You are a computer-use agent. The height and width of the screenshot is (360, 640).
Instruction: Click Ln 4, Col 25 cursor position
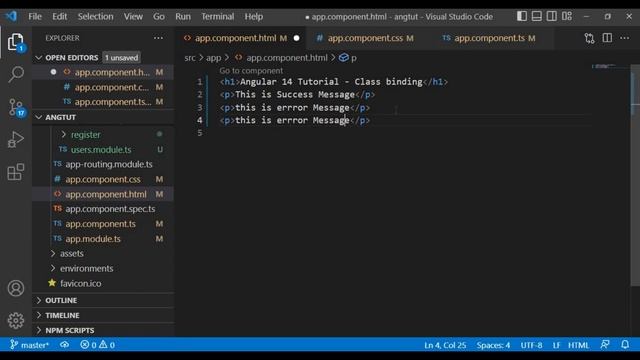[445, 345]
